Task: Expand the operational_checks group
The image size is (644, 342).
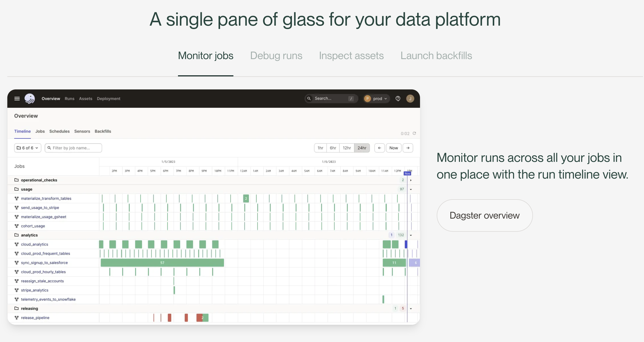Action: click(411, 180)
